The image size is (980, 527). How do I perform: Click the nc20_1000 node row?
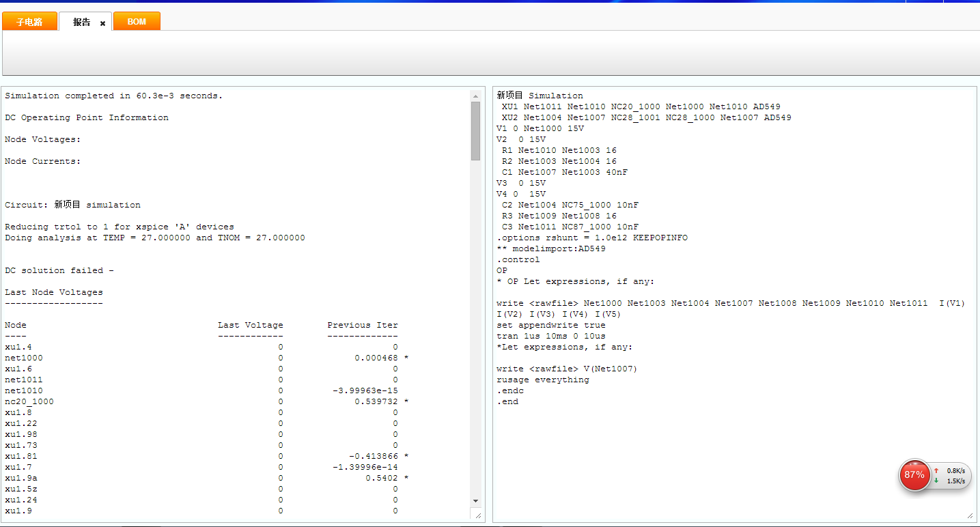tap(207, 401)
